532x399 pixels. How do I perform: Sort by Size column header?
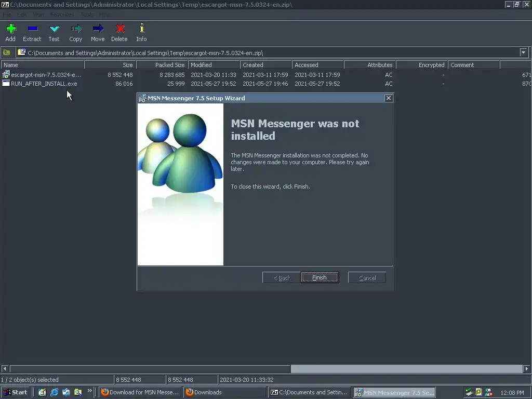[110, 65]
